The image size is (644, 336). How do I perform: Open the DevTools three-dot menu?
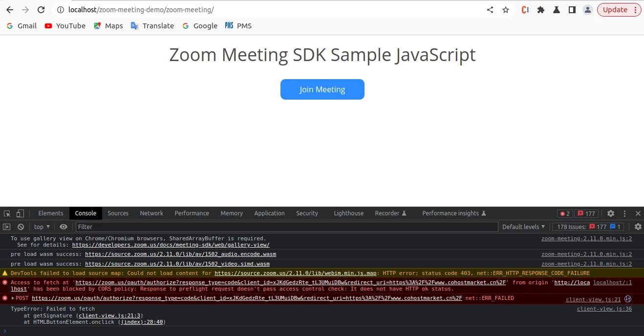coord(624,213)
